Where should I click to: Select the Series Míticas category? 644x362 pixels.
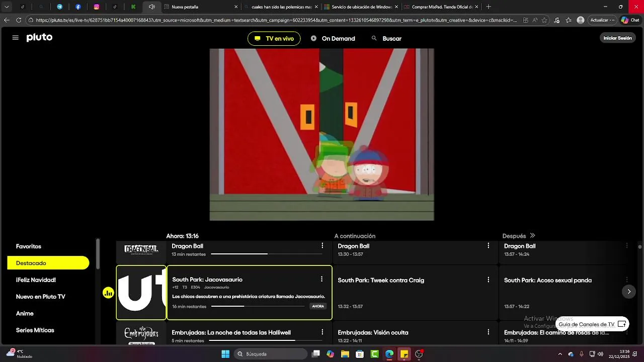(x=35, y=330)
